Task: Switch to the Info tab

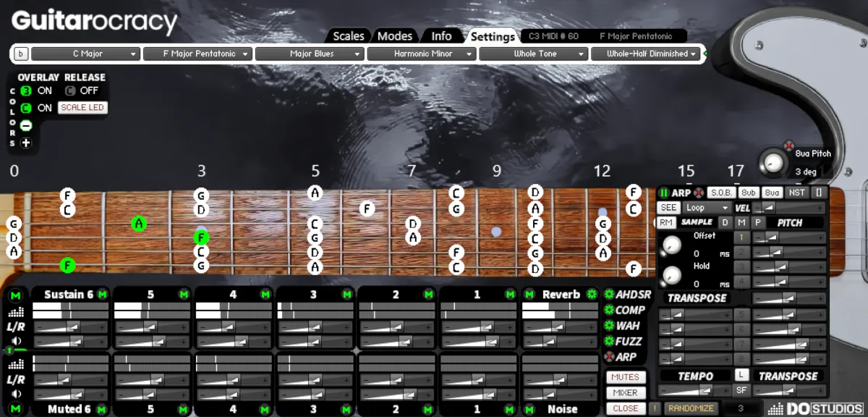Action: point(441,36)
